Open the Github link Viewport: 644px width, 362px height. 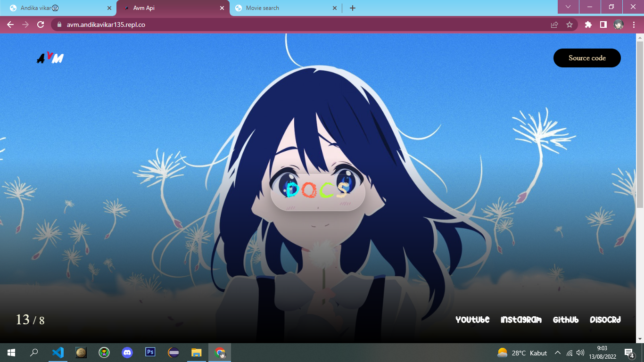tap(565, 320)
